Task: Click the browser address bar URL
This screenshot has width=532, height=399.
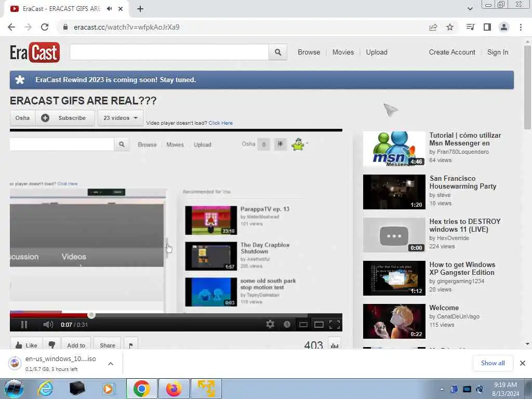Action: (127, 27)
